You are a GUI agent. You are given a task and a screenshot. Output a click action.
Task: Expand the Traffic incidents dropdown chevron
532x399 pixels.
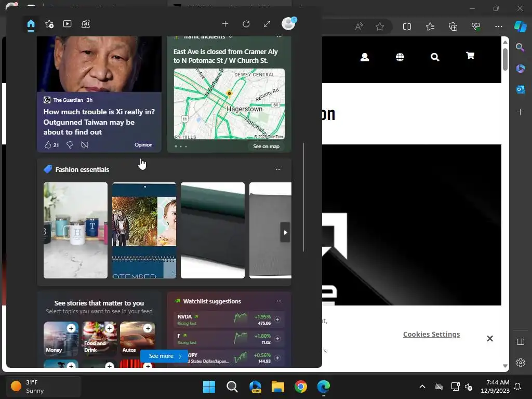(x=231, y=37)
